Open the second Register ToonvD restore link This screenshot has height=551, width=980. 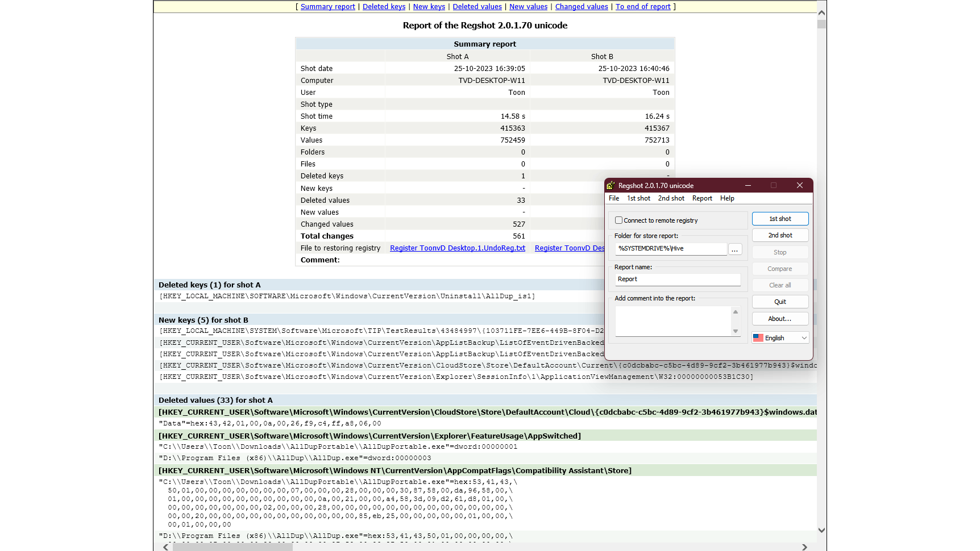570,248
